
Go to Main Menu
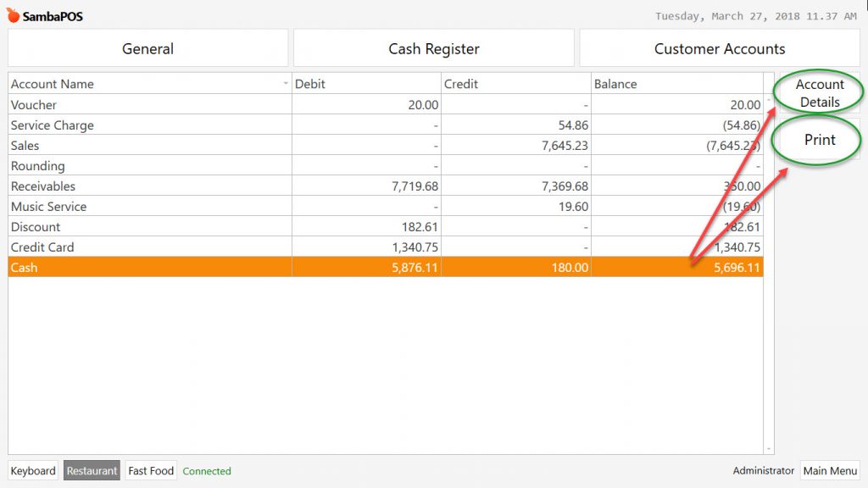point(830,471)
